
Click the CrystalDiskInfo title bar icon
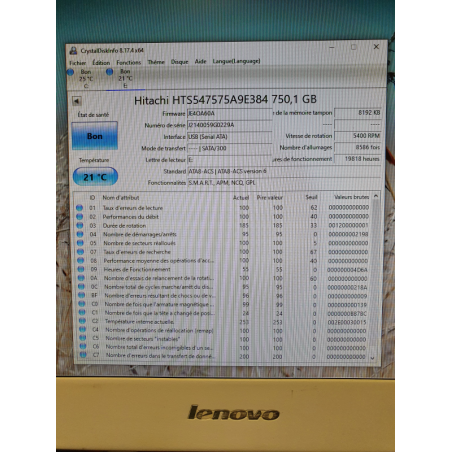(x=73, y=51)
